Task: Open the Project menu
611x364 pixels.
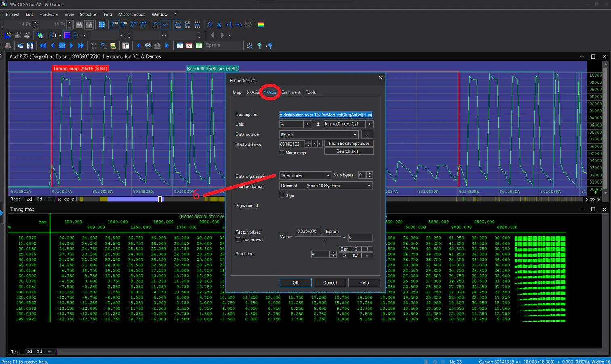Action: click(13, 14)
